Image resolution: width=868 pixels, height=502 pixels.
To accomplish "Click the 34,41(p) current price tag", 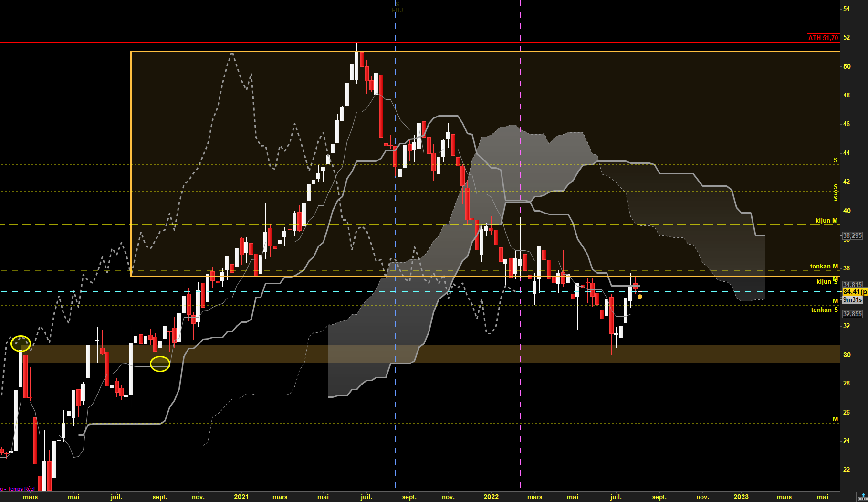I will pyautogui.click(x=855, y=292).
